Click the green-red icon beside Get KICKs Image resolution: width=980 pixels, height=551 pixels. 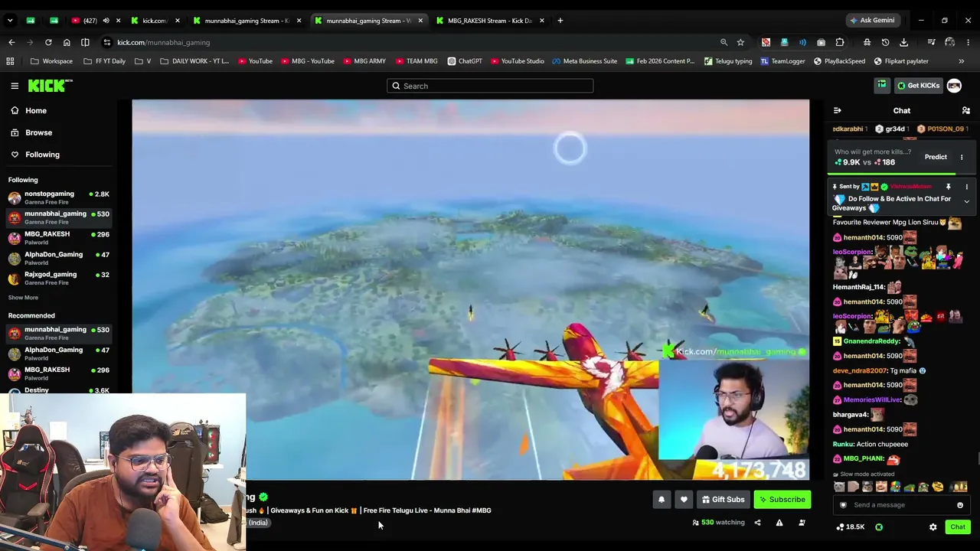tap(882, 86)
